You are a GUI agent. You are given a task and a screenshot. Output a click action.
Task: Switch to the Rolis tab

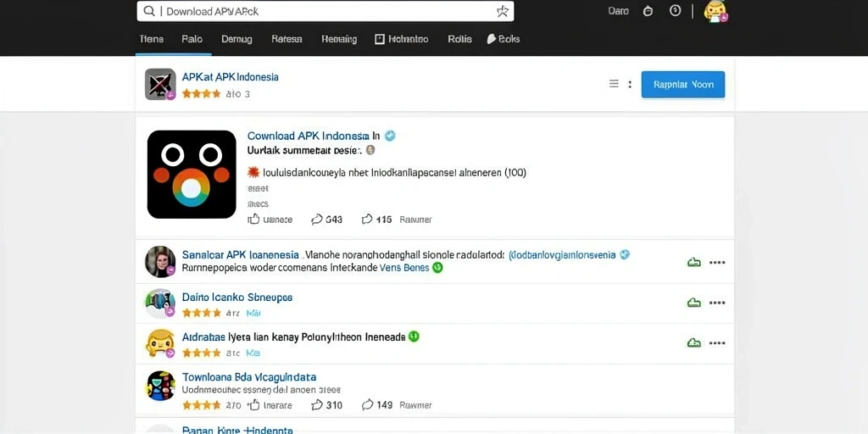[460, 39]
